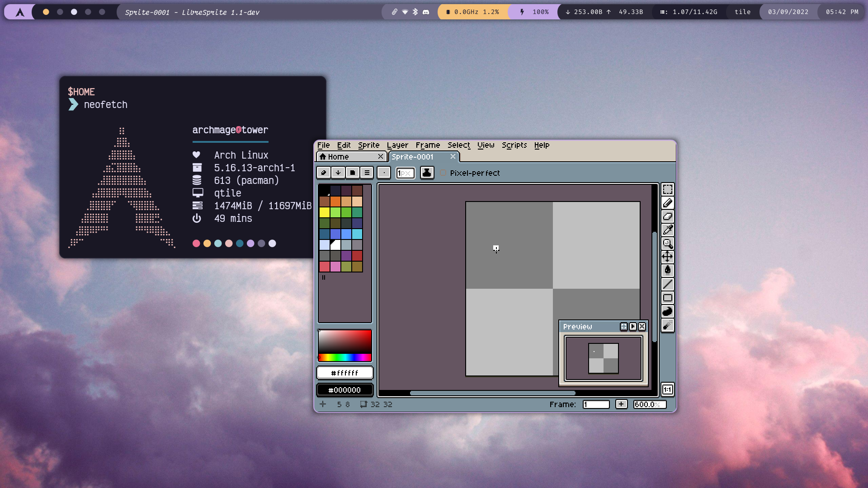
Task: Select the Blur/Jumble tool
Action: (667, 325)
